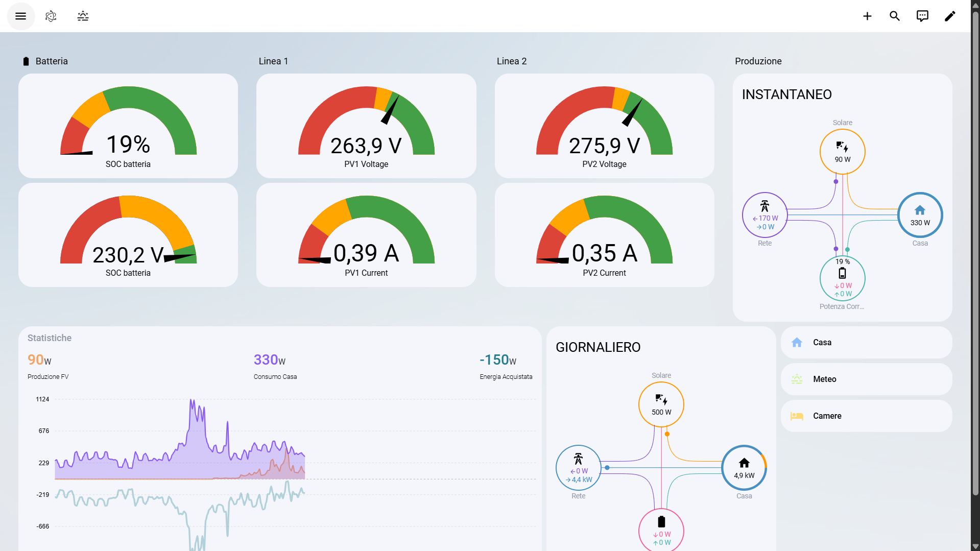980x551 pixels.
Task: Click the Casa 330 W home node
Action: point(920,215)
